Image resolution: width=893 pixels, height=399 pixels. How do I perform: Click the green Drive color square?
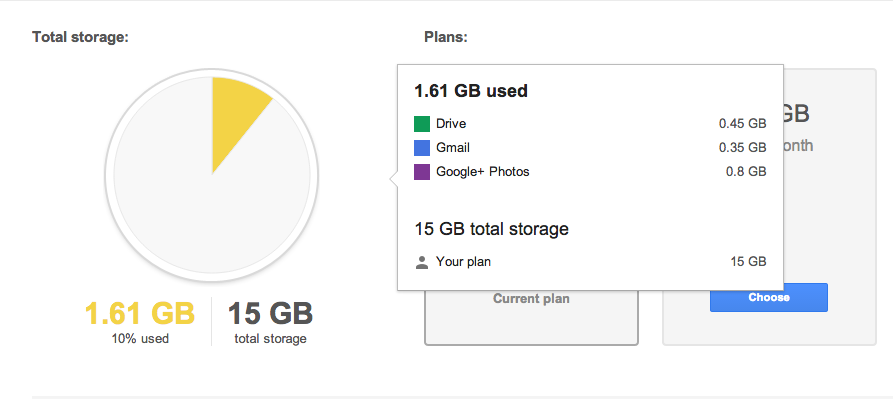[421, 124]
